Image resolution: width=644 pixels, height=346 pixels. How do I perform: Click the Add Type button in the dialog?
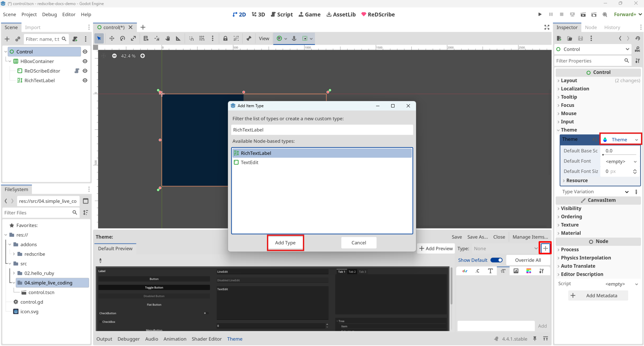[285, 243]
